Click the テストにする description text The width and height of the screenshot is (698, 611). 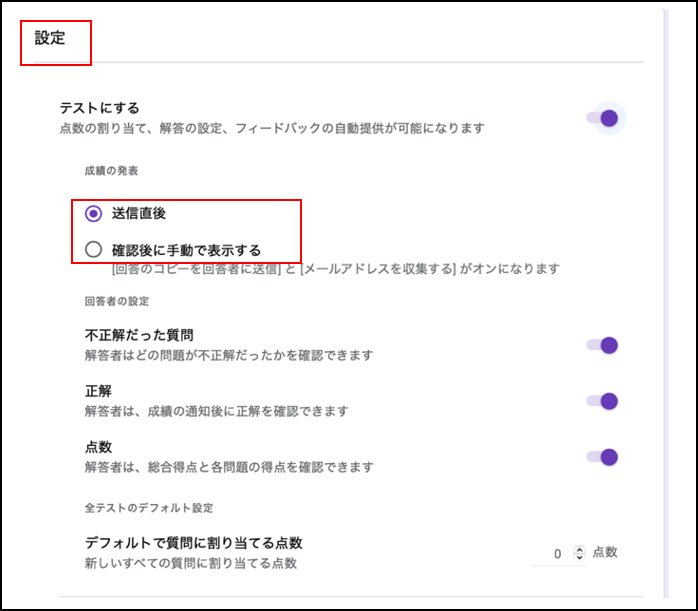click(x=272, y=129)
